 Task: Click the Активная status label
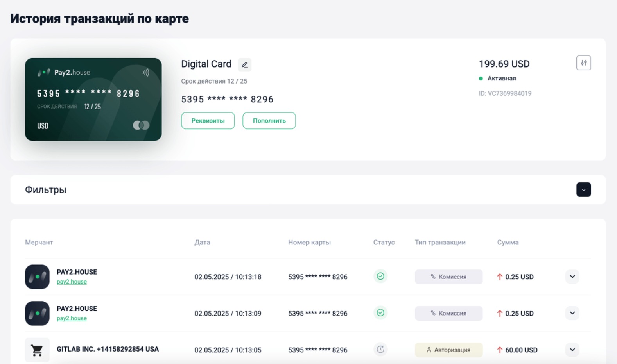coord(502,79)
